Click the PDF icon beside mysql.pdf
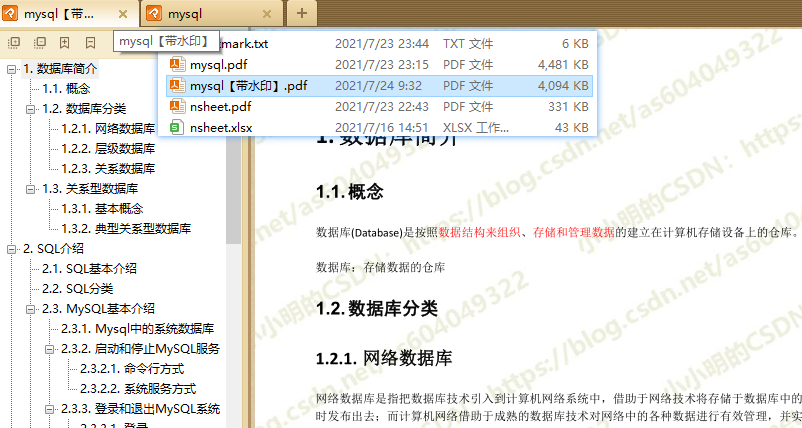 177,64
